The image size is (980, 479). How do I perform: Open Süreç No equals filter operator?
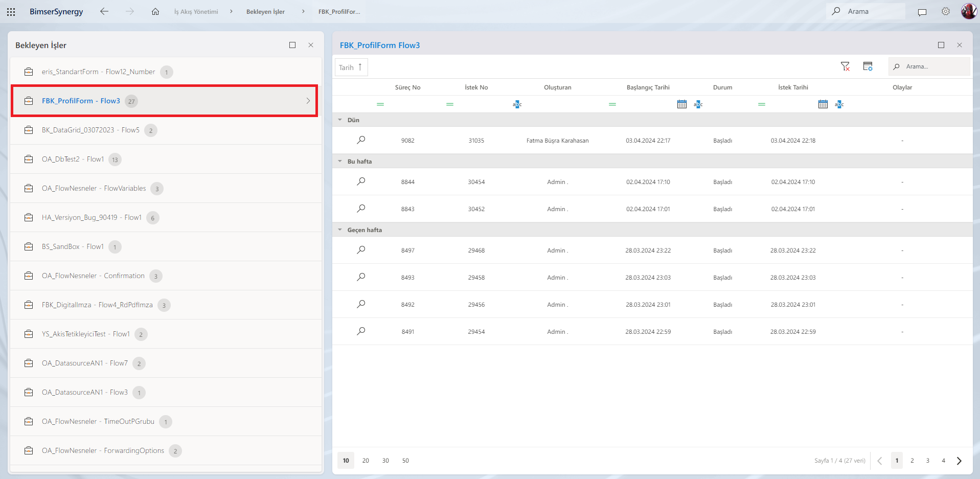click(x=380, y=104)
